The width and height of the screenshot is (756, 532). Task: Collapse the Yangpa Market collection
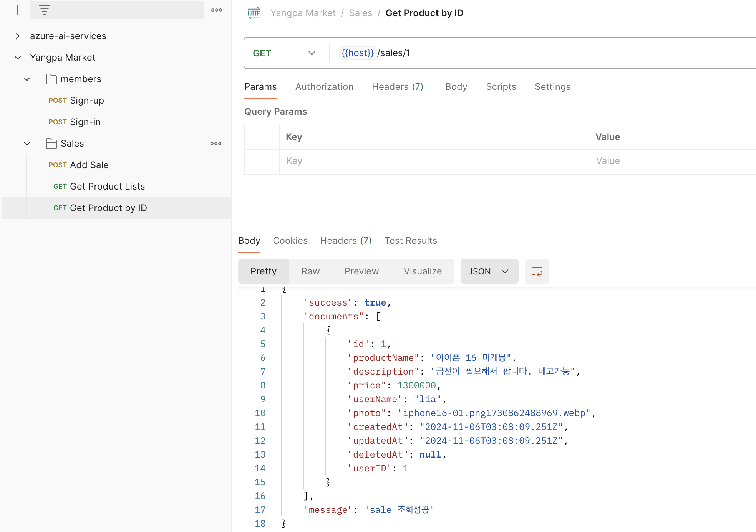18,58
